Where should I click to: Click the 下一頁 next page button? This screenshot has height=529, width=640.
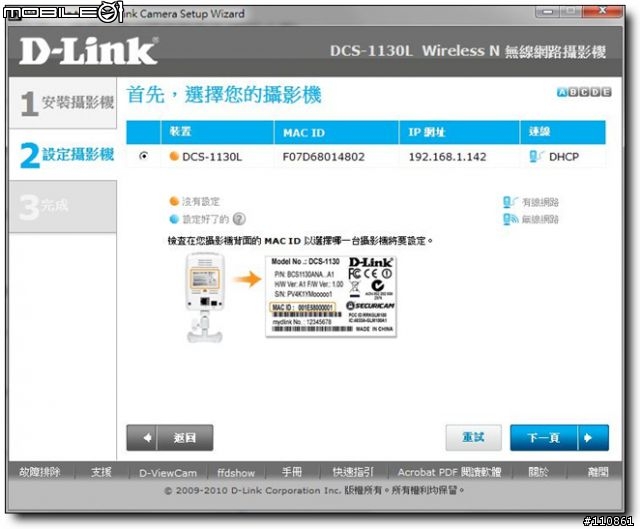tap(559, 438)
